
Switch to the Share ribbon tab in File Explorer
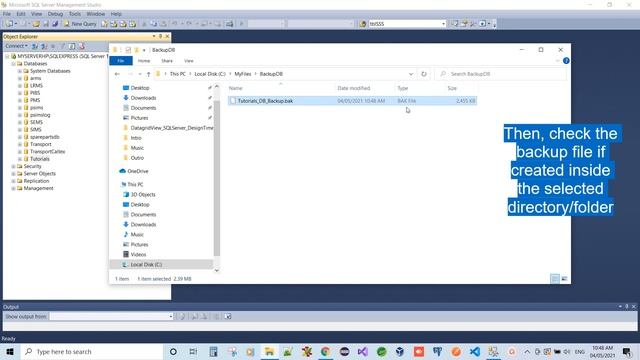point(167,61)
